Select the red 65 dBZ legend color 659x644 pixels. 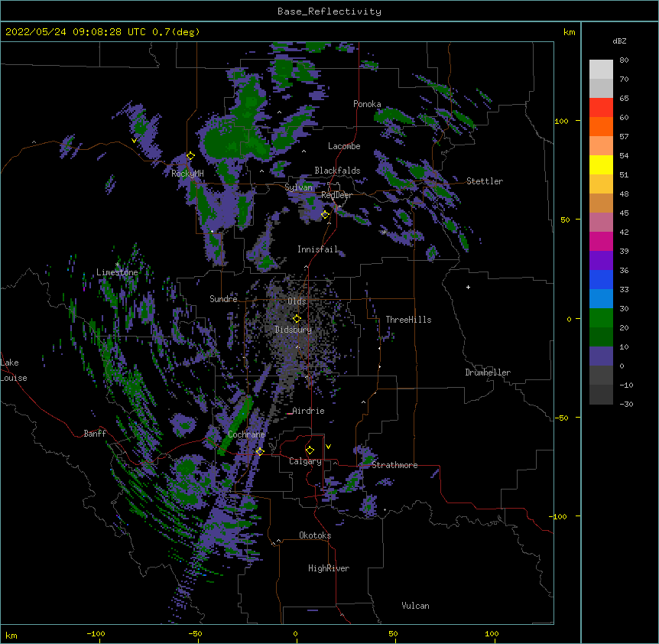pos(601,108)
